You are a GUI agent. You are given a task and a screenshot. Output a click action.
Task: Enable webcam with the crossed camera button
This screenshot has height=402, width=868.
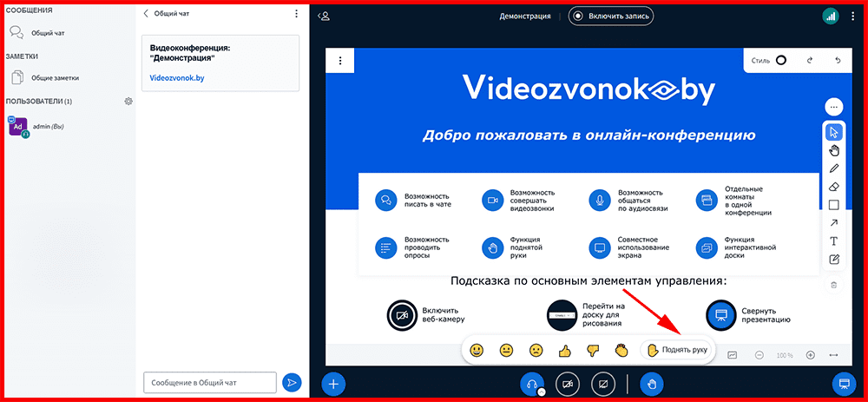(568, 383)
